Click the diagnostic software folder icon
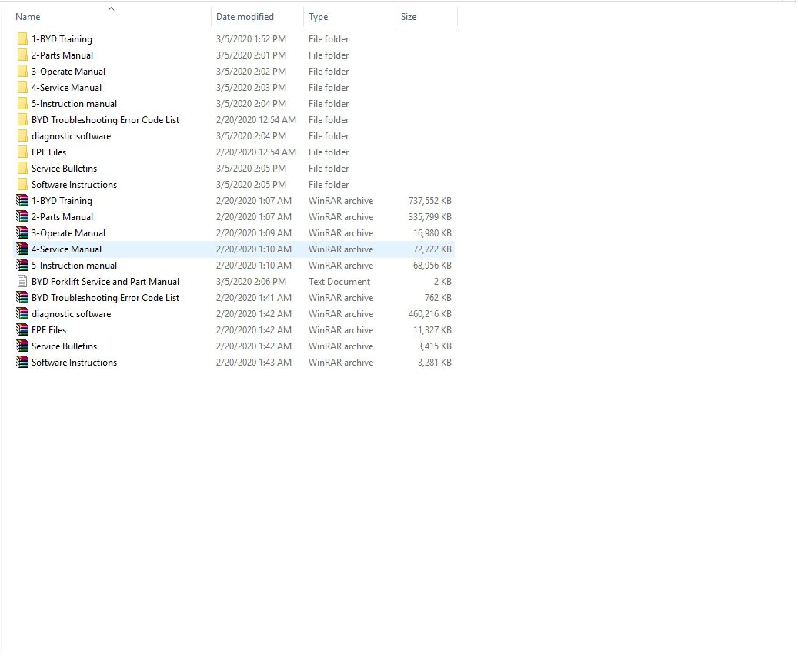Screen dimensions: 798x672 coord(22,136)
